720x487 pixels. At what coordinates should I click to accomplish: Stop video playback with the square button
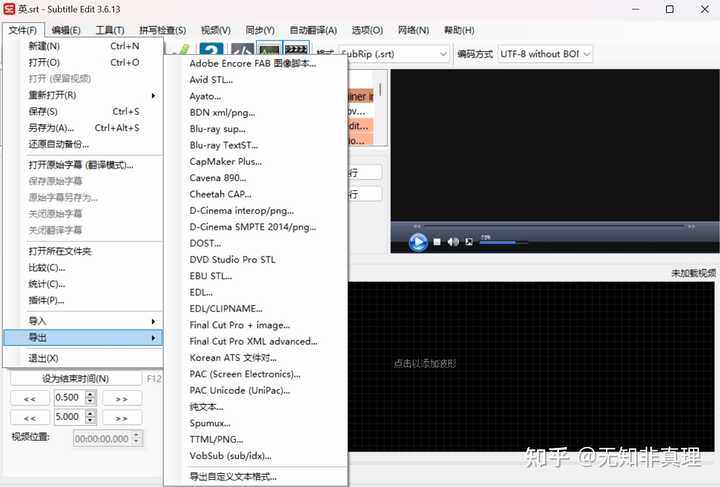point(437,242)
